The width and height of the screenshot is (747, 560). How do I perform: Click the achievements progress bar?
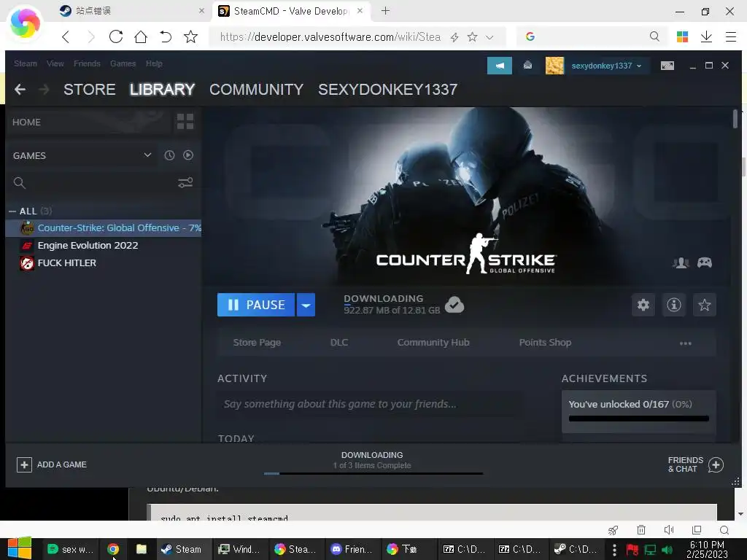[639, 419]
